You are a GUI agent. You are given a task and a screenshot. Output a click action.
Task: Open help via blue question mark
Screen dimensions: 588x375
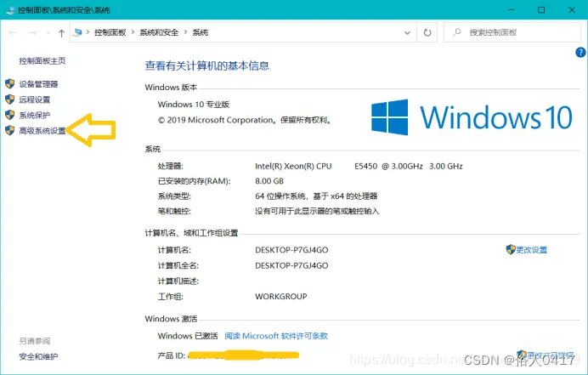[580, 53]
